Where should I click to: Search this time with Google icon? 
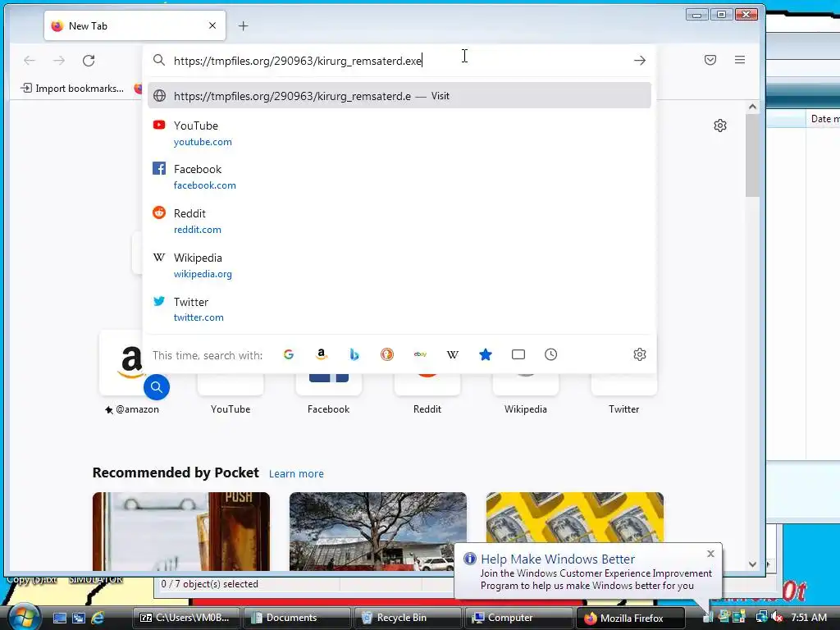point(289,354)
